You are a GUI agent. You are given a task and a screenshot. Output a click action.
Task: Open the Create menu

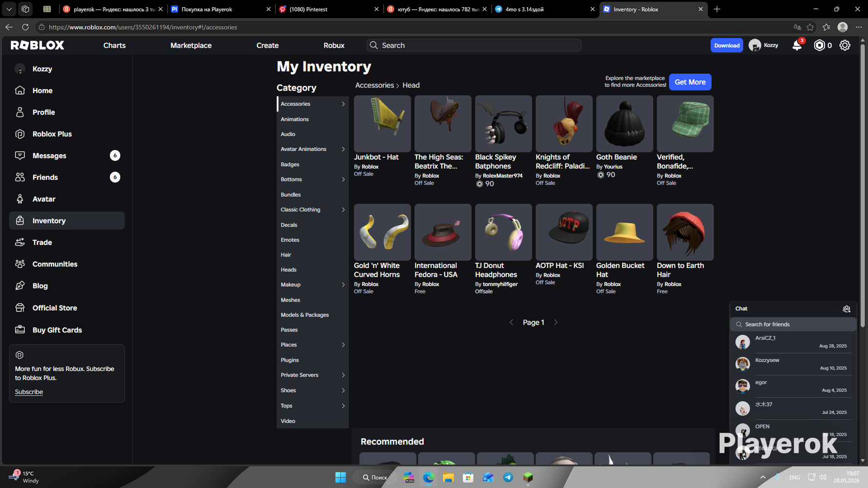[268, 45]
